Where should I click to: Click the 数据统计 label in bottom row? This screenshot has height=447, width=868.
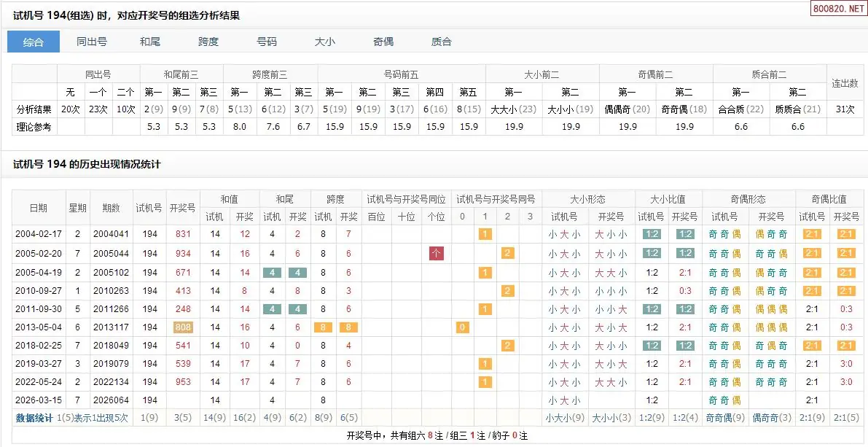34,418
